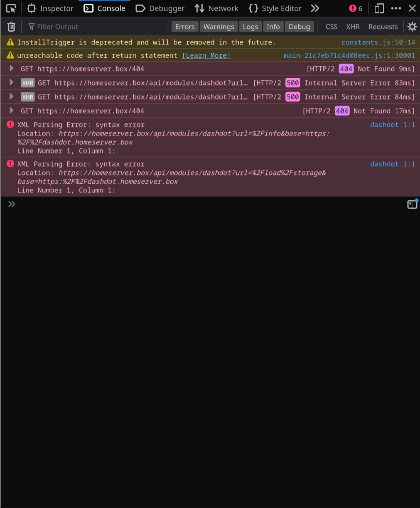Image resolution: width=420 pixels, height=508 pixels.
Task: Open constants.js:50:14 source location
Action: 378,42
